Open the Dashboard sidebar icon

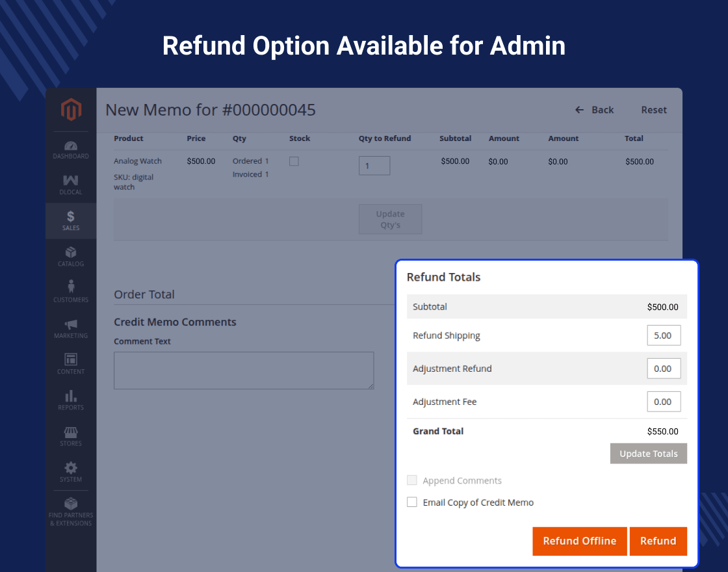click(x=71, y=146)
